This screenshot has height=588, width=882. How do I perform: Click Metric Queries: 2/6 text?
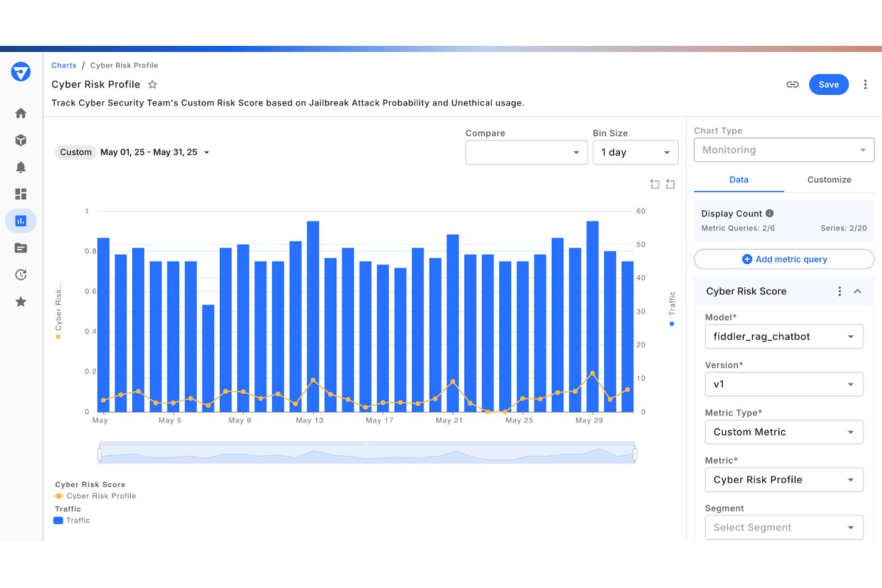point(738,228)
